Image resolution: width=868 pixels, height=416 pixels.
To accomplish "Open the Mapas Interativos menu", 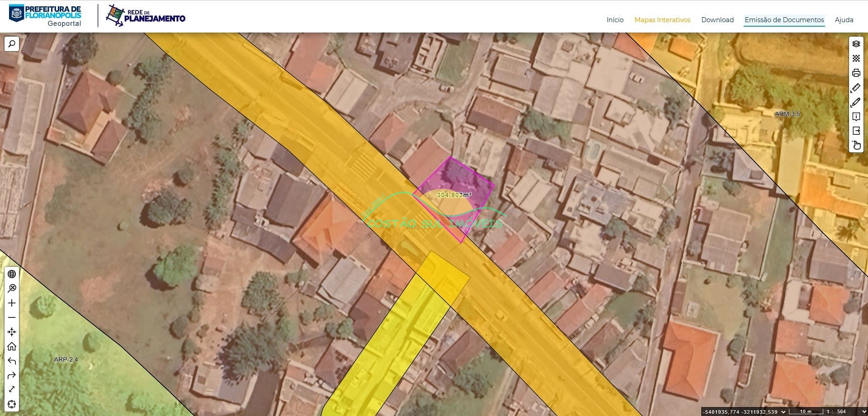I will coord(662,20).
